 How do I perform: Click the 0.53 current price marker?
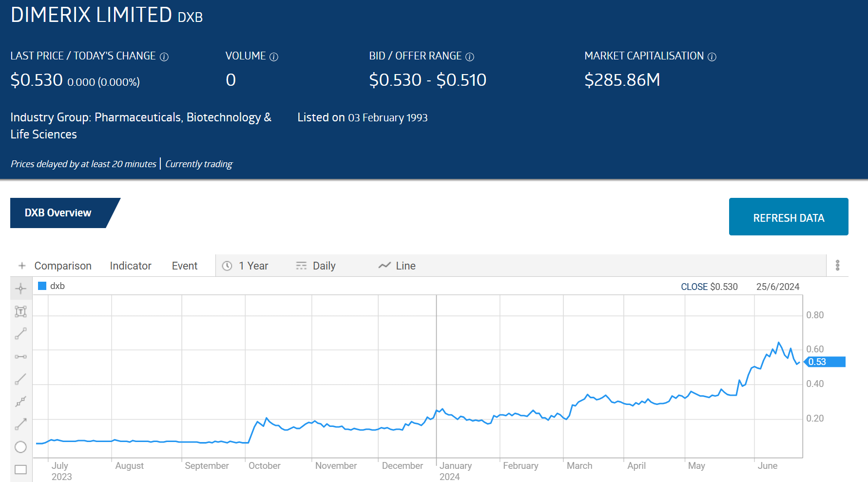824,362
